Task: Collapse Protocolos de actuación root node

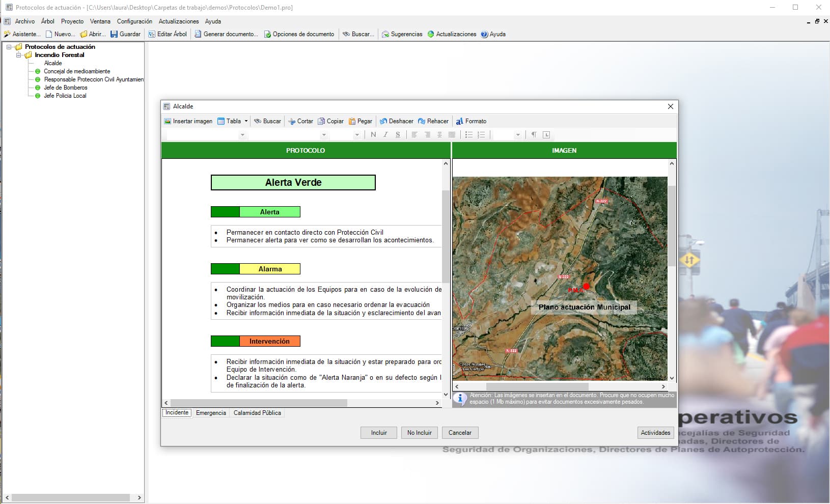Action: click(x=9, y=47)
